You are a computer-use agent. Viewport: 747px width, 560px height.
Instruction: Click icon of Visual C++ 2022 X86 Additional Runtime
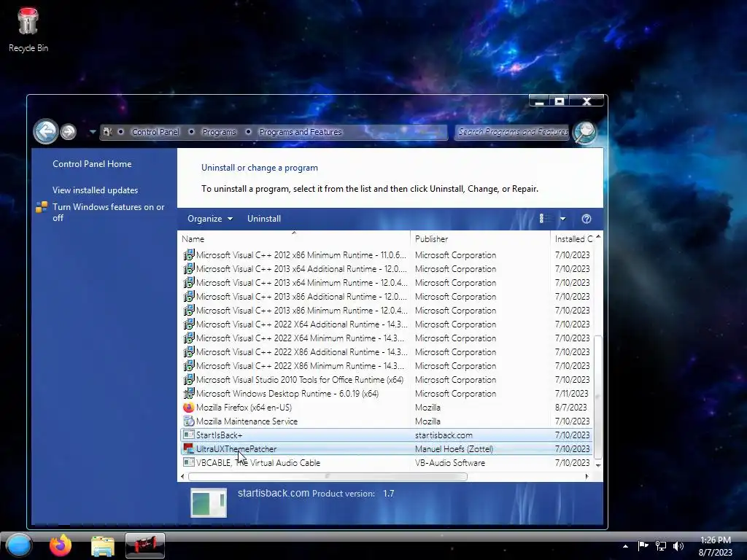click(x=189, y=351)
